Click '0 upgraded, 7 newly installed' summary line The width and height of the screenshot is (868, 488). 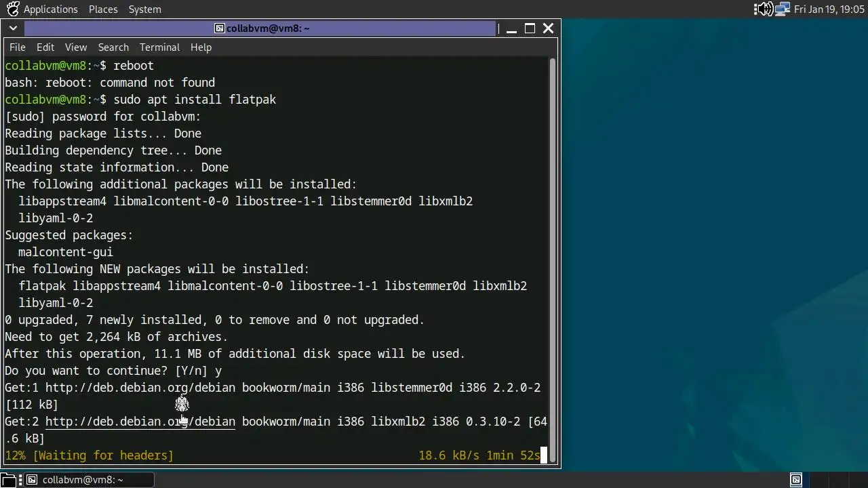[214, 320]
